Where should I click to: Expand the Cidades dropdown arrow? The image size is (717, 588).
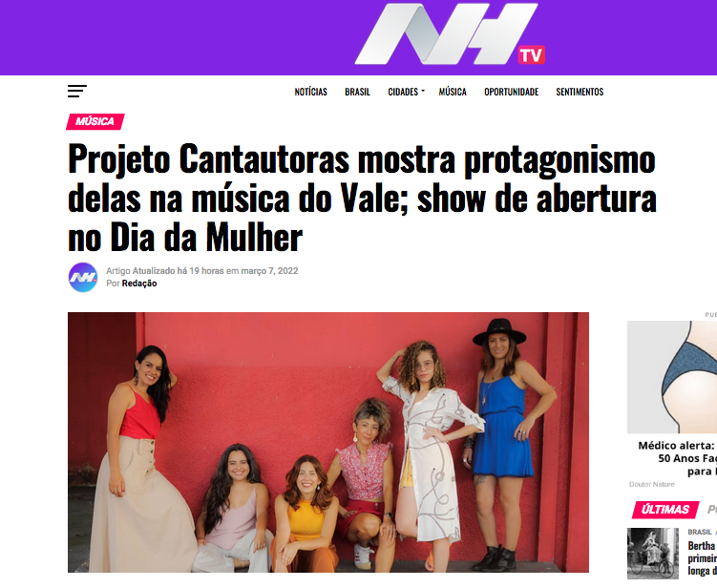tap(423, 92)
